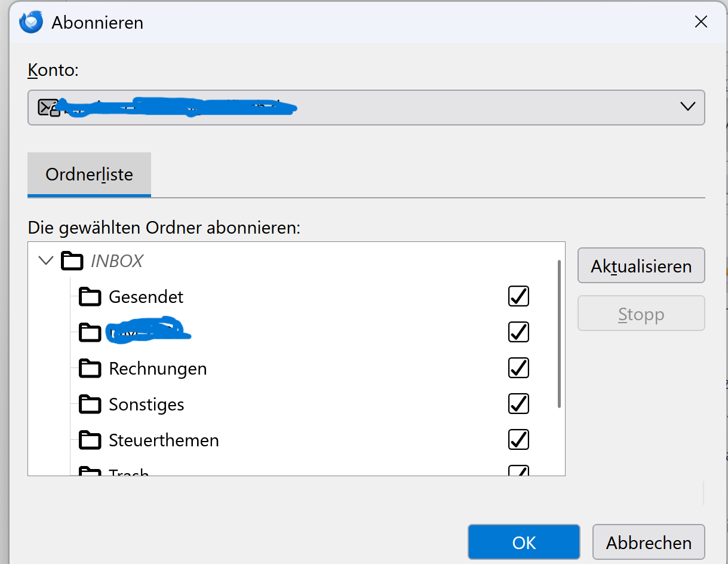Click the Thunderbird logo in title bar

pos(31,22)
